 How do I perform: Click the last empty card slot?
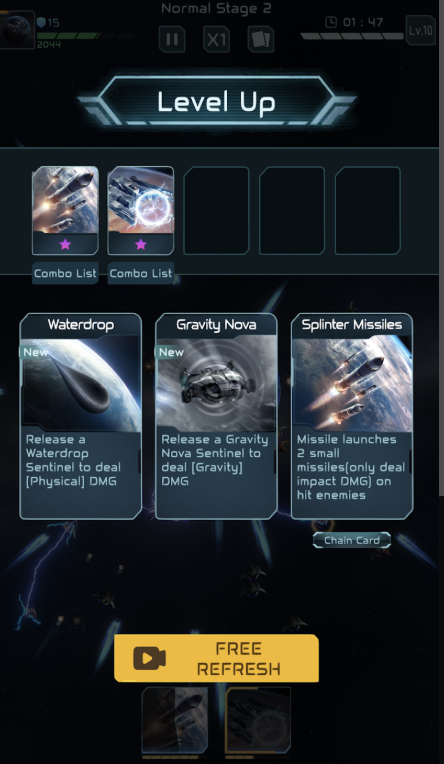368,210
